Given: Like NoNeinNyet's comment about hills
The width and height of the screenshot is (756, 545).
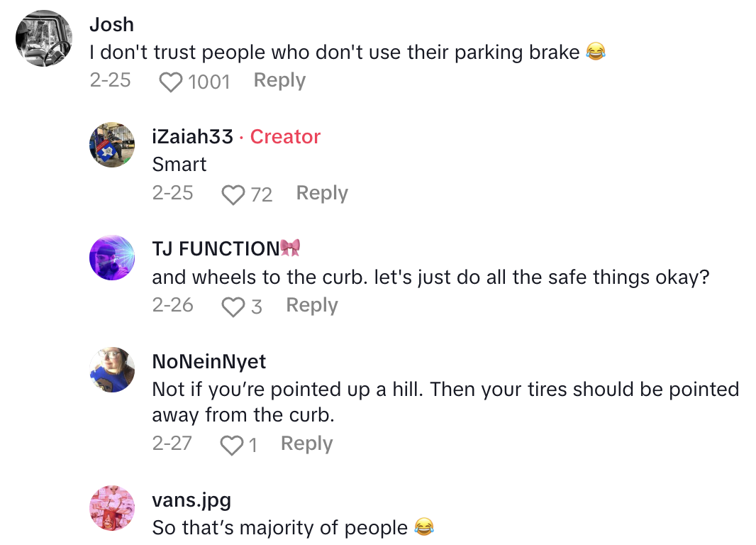Looking at the screenshot, I should pos(231,445).
